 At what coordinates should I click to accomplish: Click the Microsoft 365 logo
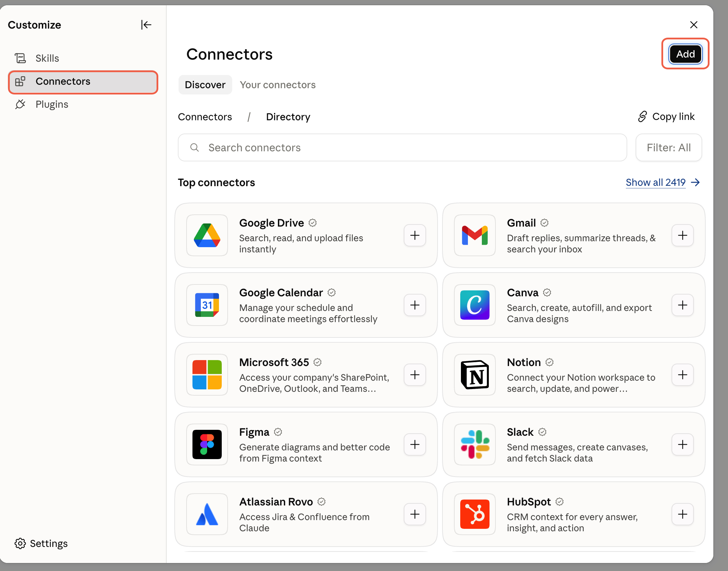(x=207, y=375)
